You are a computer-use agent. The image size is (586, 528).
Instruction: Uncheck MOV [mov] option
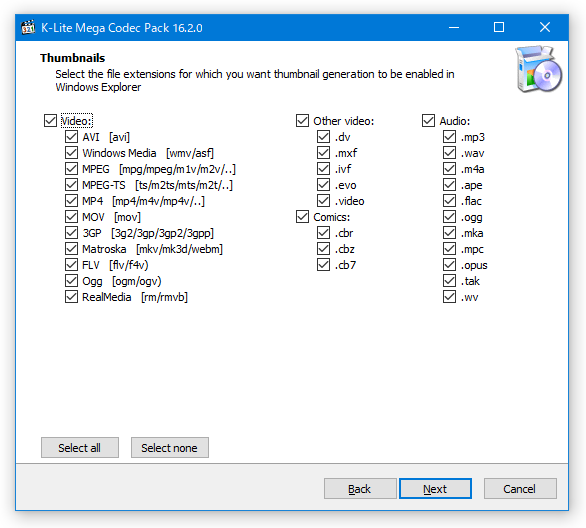71,217
